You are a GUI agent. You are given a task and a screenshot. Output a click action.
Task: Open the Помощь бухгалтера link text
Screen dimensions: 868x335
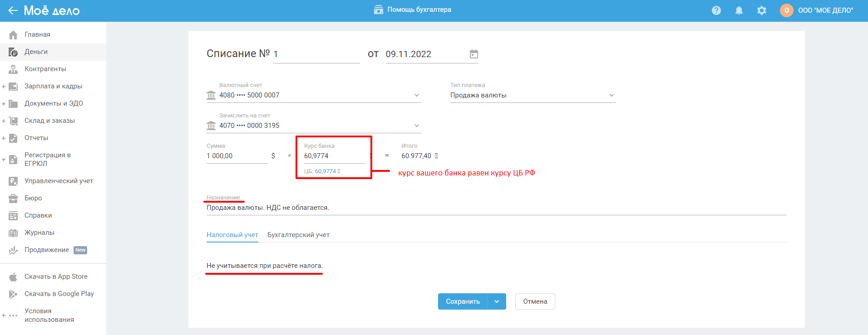419,10
